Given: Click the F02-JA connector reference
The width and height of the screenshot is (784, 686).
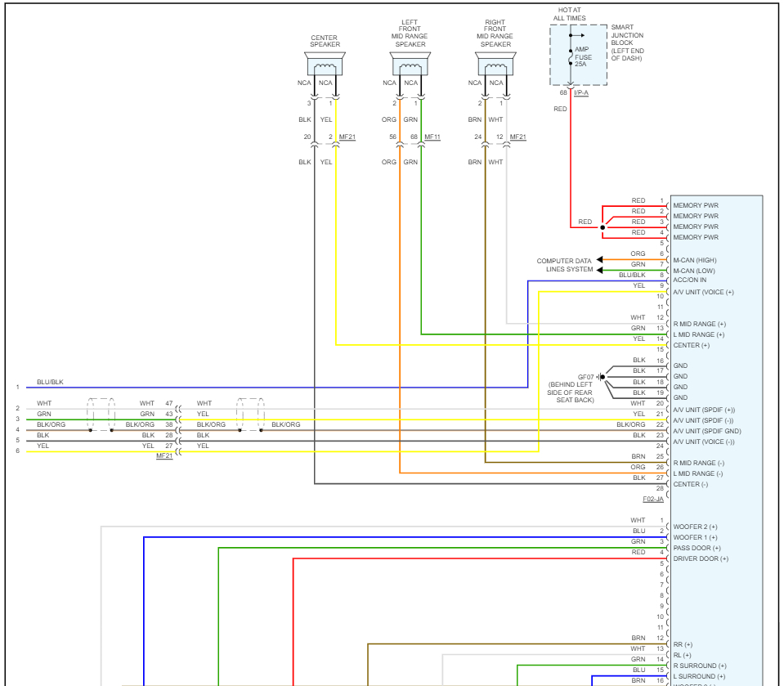Looking at the screenshot, I should point(653,499).
